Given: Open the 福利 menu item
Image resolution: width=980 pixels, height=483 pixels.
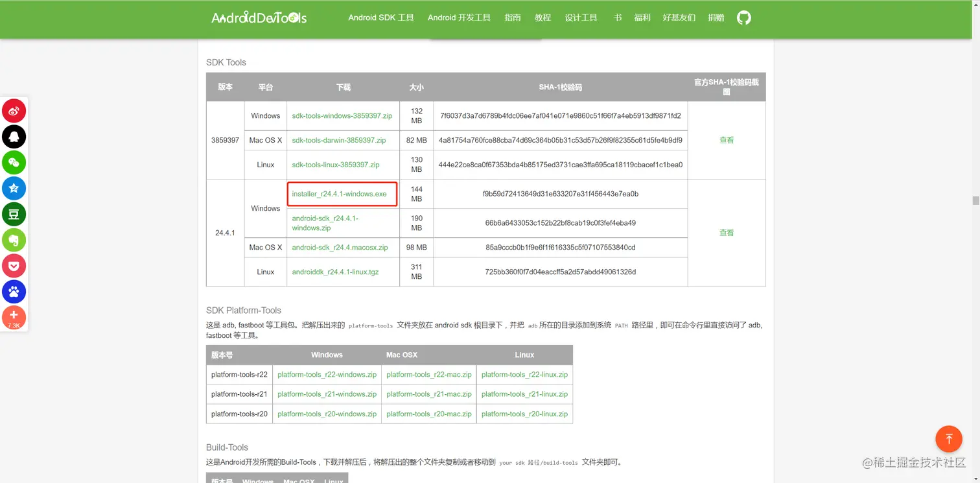Looking at the screenshot, I should click(x=642, y=18).
